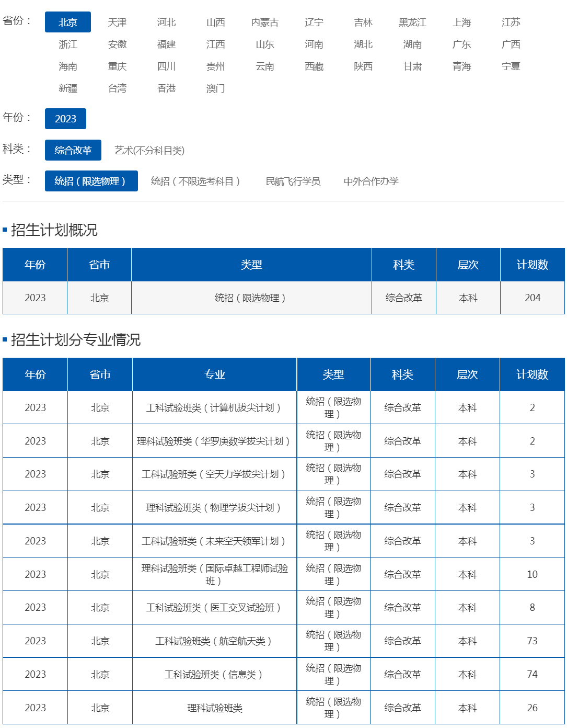Select 台湾 in the province filter
Viewport: 567px width, 728px height.
point(117,88)
